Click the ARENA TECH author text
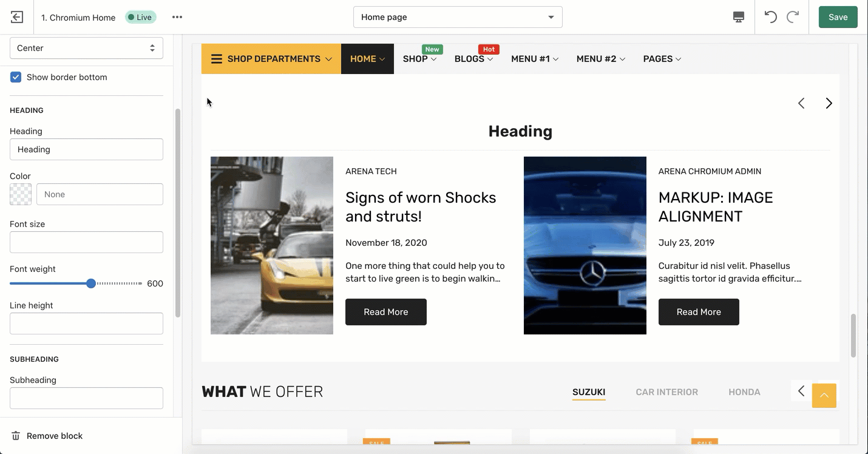 click(x=371, y=171)
